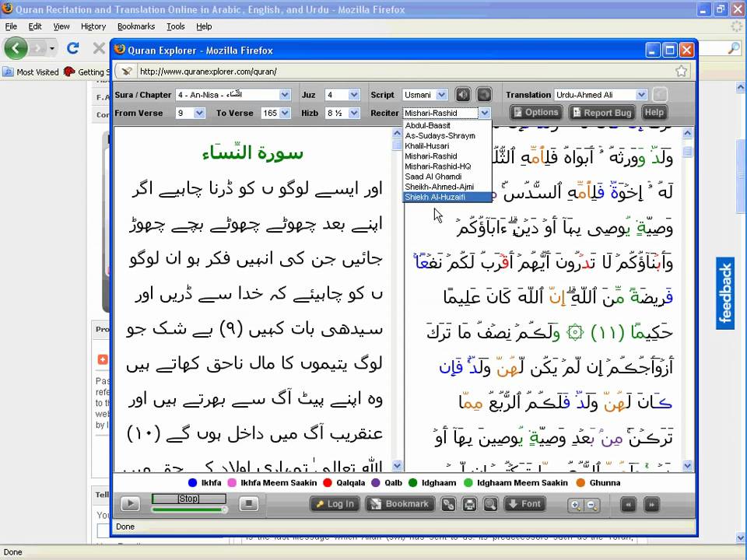The image size is (747, 560).
Task: Go to previous with the rewind icon
Action: [629, 505]
